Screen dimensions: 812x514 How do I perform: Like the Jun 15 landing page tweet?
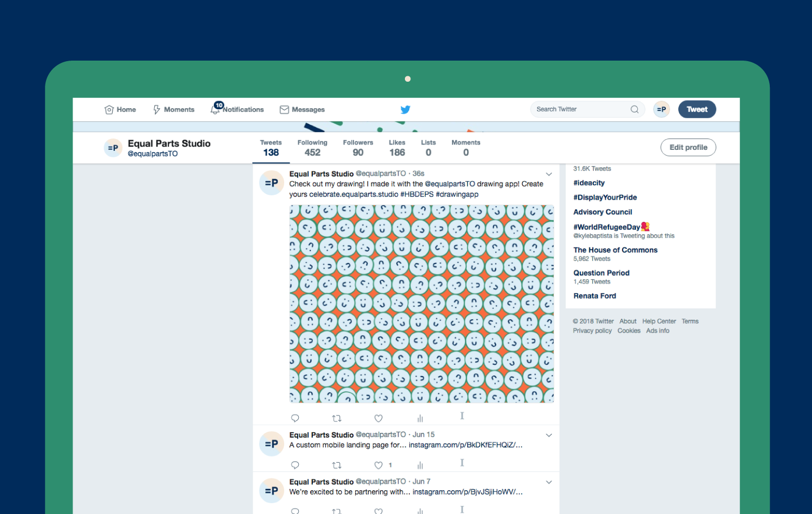378,465
